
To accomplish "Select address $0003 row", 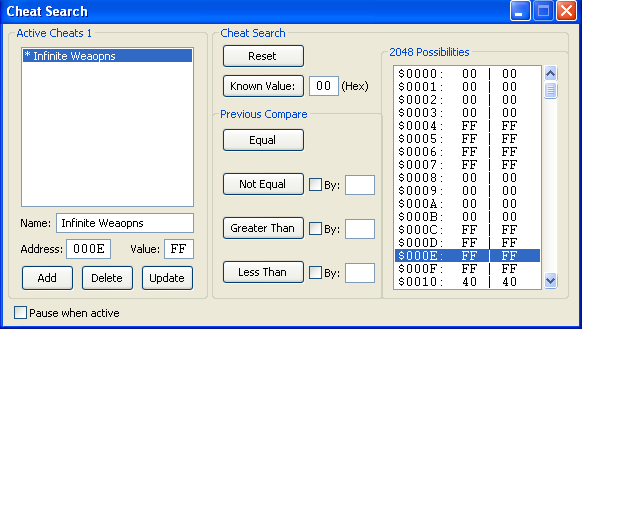I will 467,113.
